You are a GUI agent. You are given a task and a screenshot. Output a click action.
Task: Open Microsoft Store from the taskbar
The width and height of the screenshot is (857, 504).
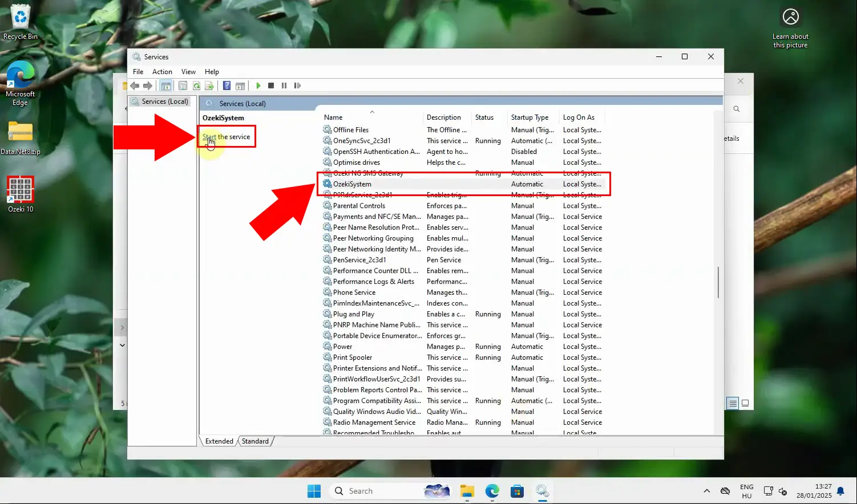point(518,491)
